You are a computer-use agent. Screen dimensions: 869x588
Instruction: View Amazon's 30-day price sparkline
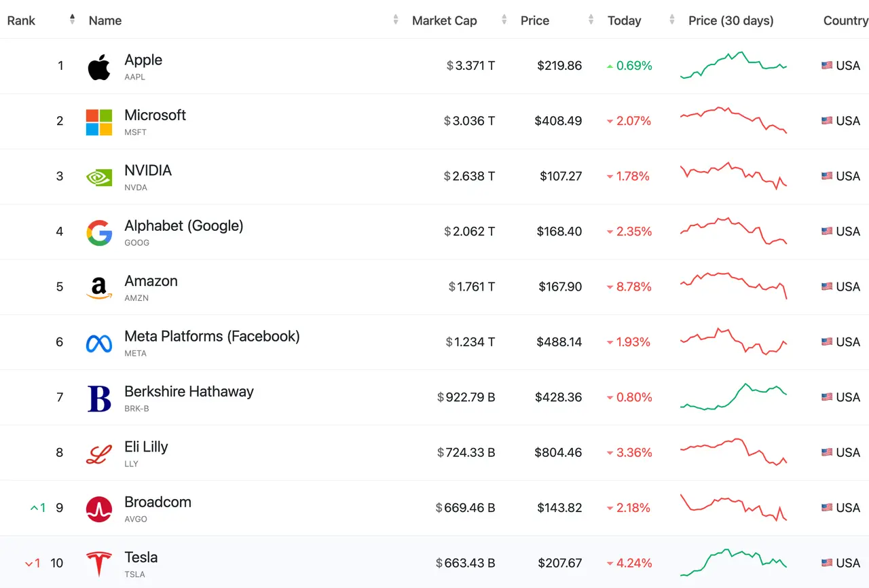click(x=734, y=286)
